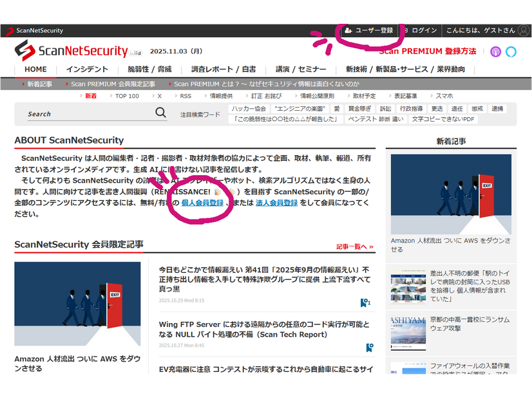Click small ScanNetSecurity icon in top bar

point(10,30)
